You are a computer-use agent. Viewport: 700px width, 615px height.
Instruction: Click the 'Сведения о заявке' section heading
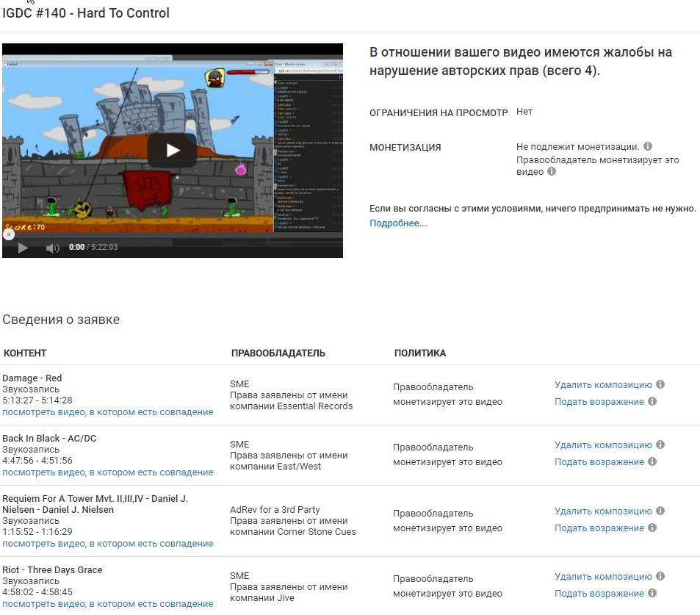pos(61,320)
